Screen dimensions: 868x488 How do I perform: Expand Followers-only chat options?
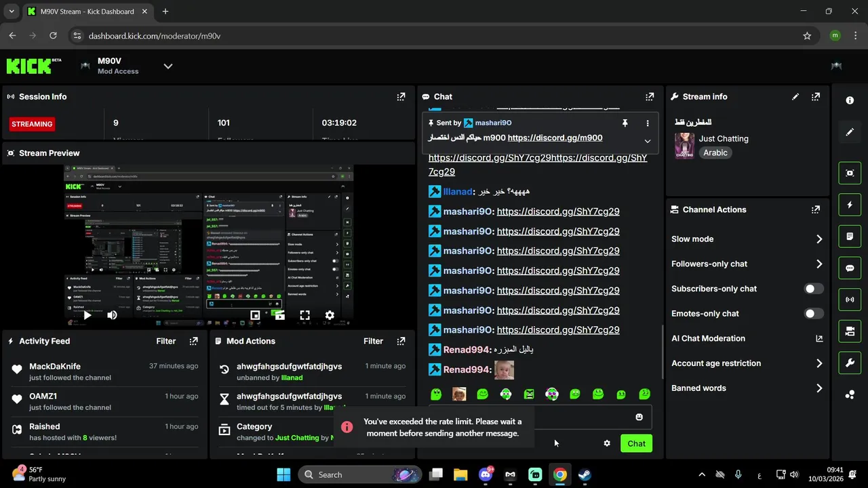coord(747,264)
